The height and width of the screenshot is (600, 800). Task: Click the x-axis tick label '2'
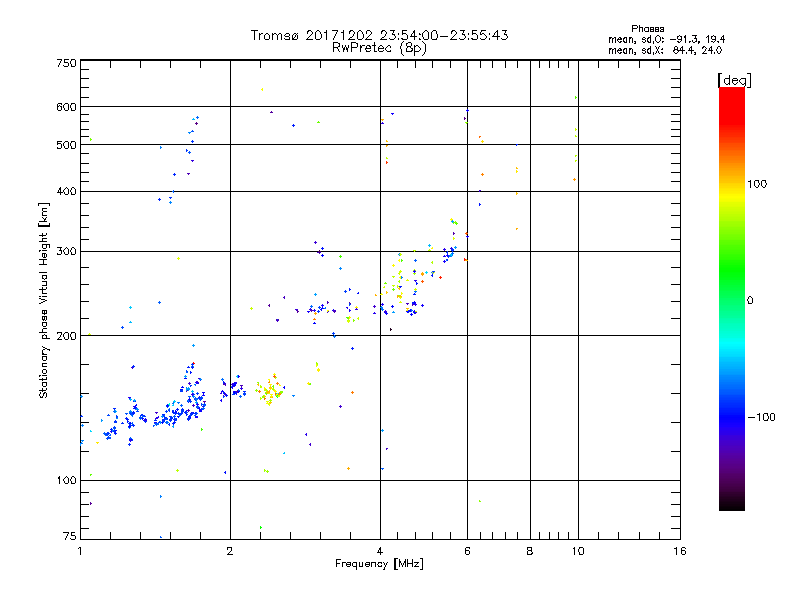point(230,551)
